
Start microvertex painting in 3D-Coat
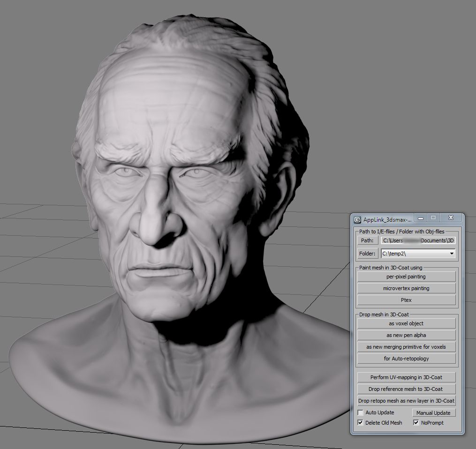(406, 288)
